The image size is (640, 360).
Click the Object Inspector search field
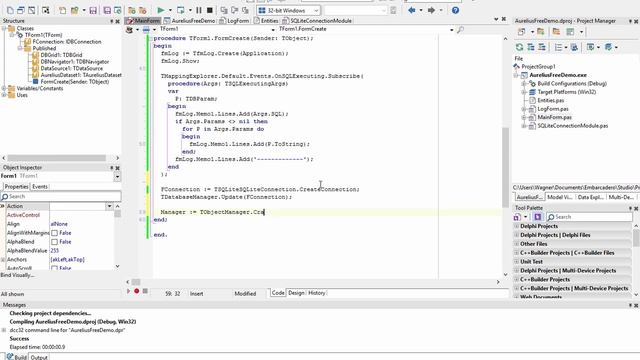coord(60,197)
